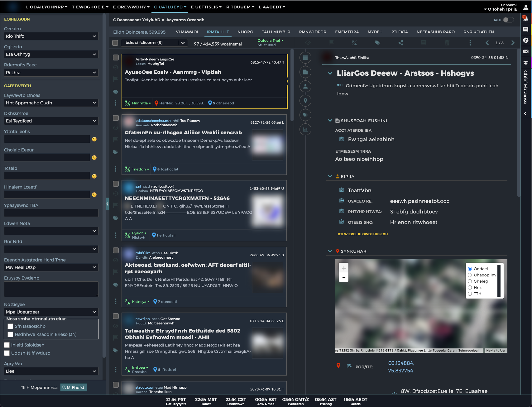532x407 pixels.
Task: Select checkbox for AyuaoOee Eoaiv card
Action: 116,57
